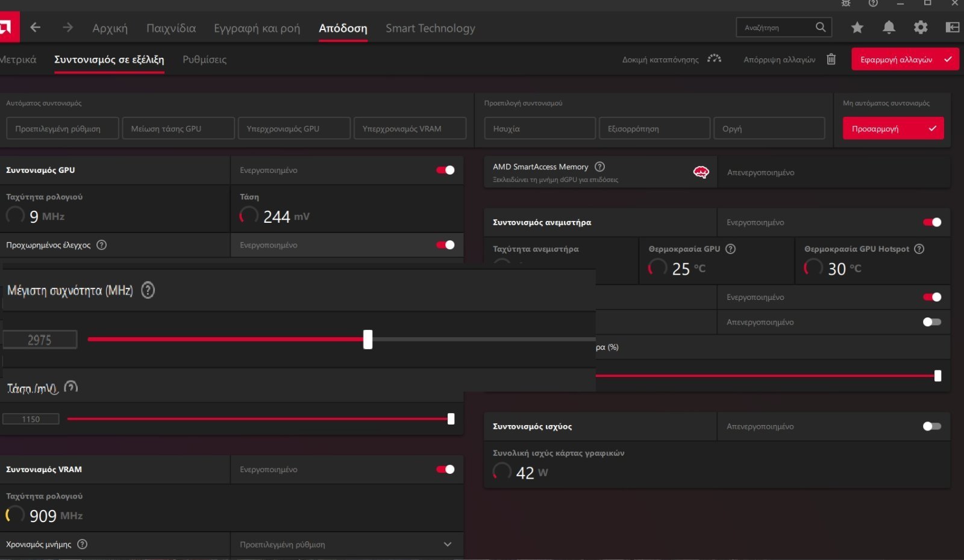
Task: Toggle Συντονισμός ανεμιστήρα switch
Action: pos(932,222)
